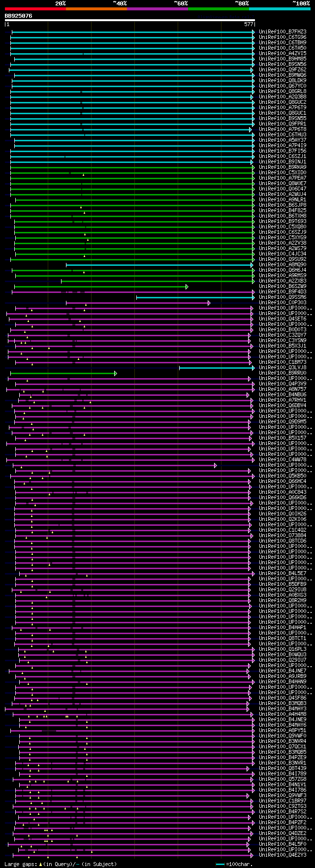Select the UniRef100_Q7QCX1 label
Viewport: 315px width, 868px height.
(x=283, y=747)
